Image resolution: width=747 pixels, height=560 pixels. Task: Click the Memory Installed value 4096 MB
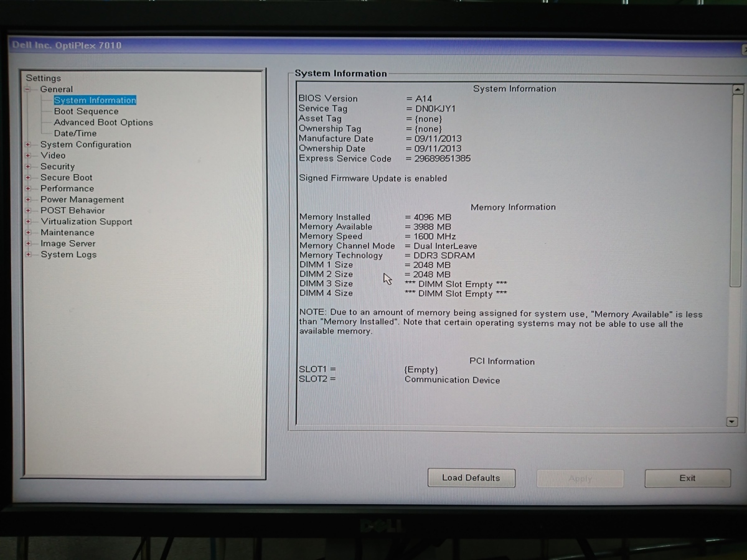[x=433, y=217]
